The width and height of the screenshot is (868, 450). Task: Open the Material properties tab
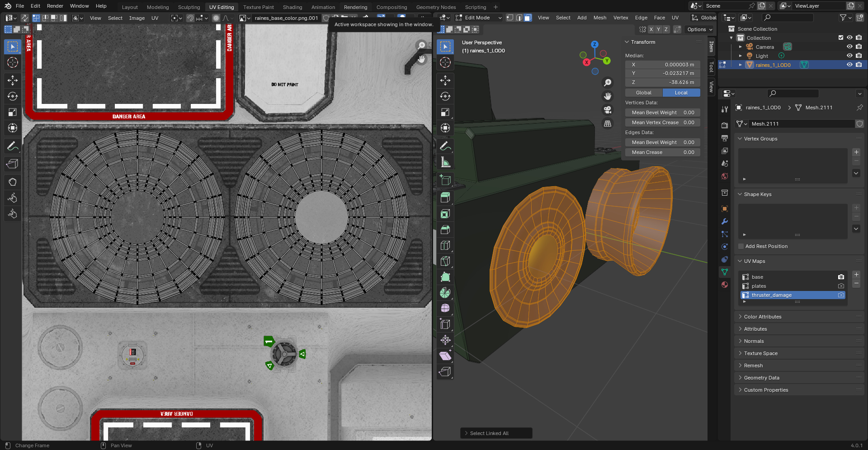coord(725,285)
